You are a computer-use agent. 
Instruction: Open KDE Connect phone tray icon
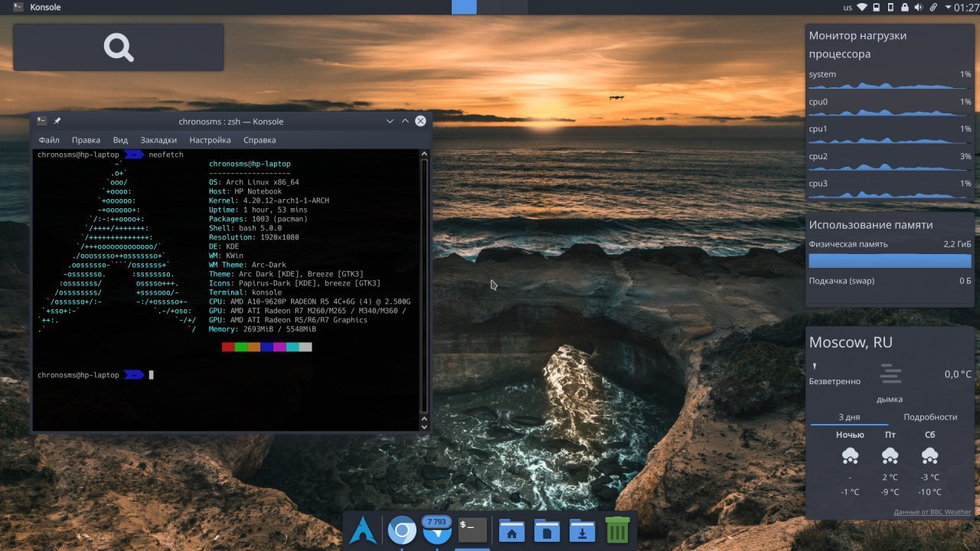[x=890, y=8]
